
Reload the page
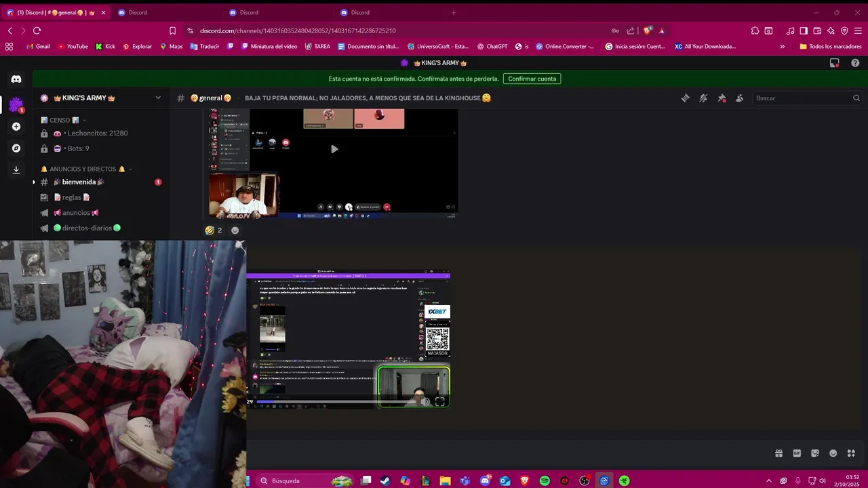tap(37, 30)
